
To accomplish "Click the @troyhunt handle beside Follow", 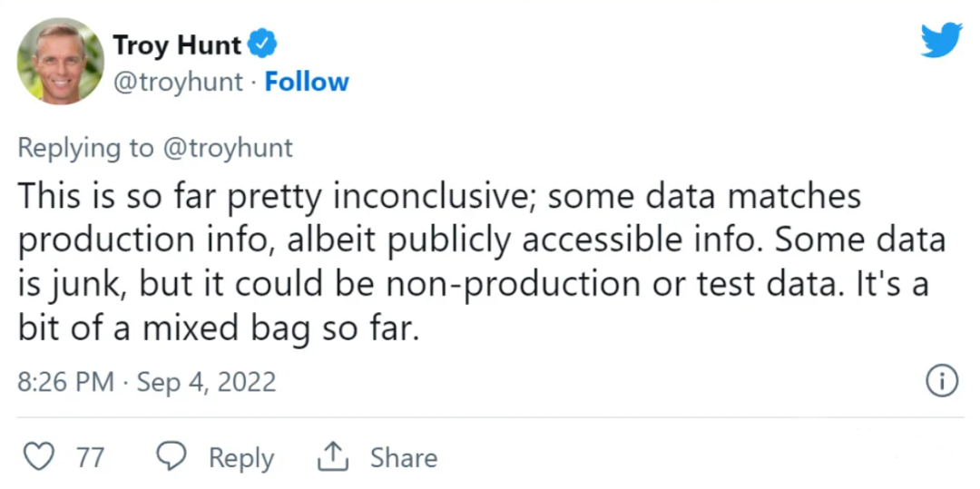I will [178, 82].
